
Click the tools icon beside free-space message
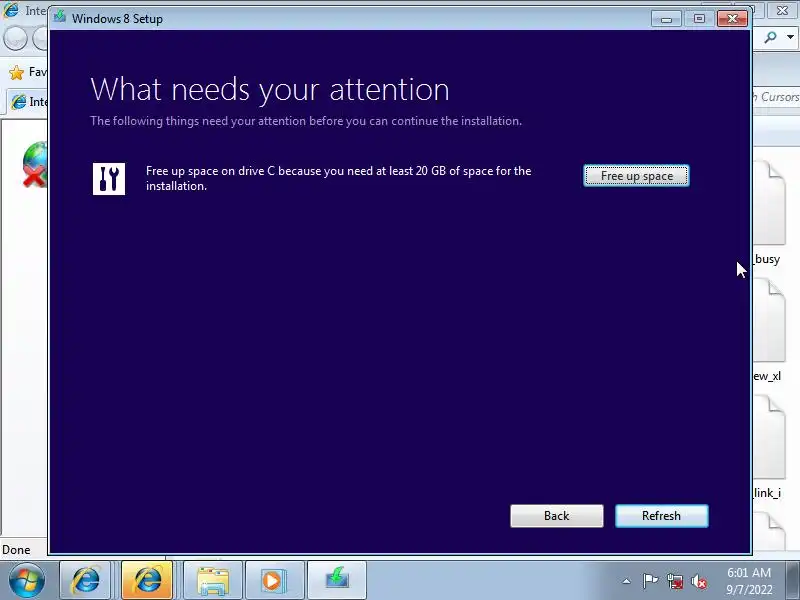tap(109, 179)
